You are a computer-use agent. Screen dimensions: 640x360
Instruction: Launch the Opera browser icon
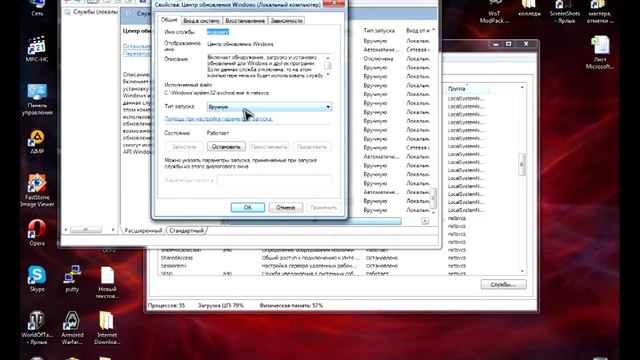click(x=37, y=233)
